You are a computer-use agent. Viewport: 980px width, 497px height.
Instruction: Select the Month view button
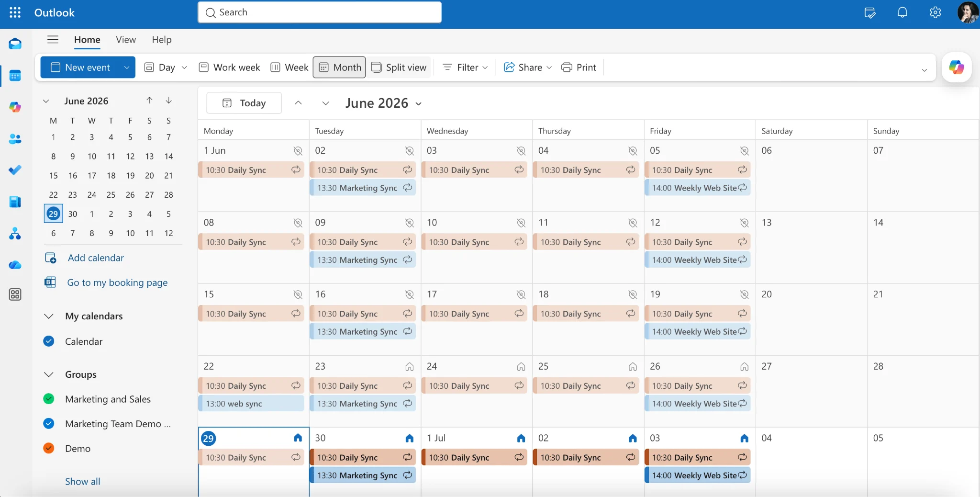339,68
